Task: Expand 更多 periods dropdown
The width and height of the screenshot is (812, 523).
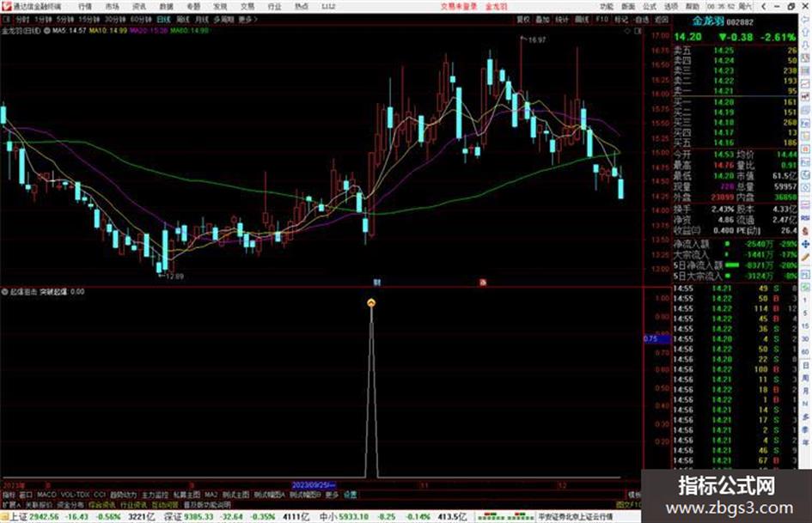Action: click(247, 19)
